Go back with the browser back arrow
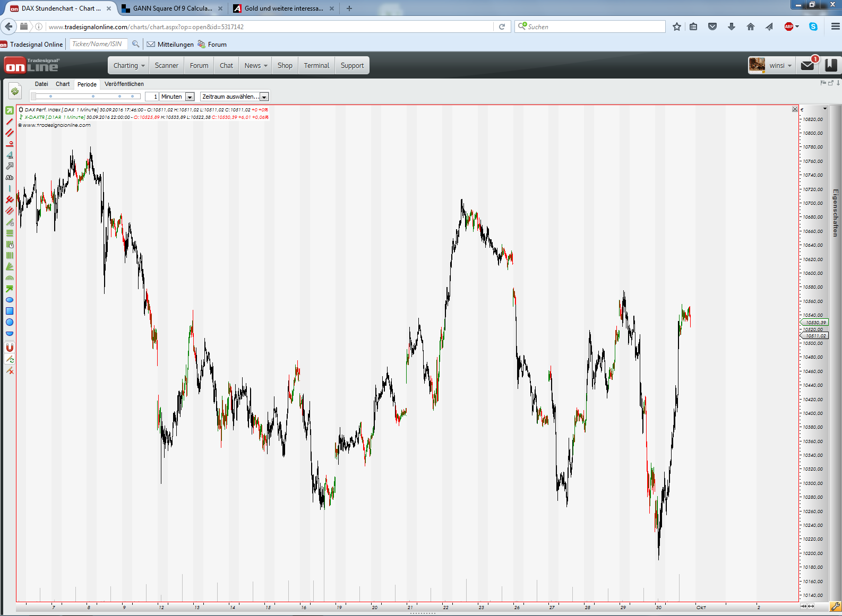Screen dimensions: 842x616 point(8,27)
